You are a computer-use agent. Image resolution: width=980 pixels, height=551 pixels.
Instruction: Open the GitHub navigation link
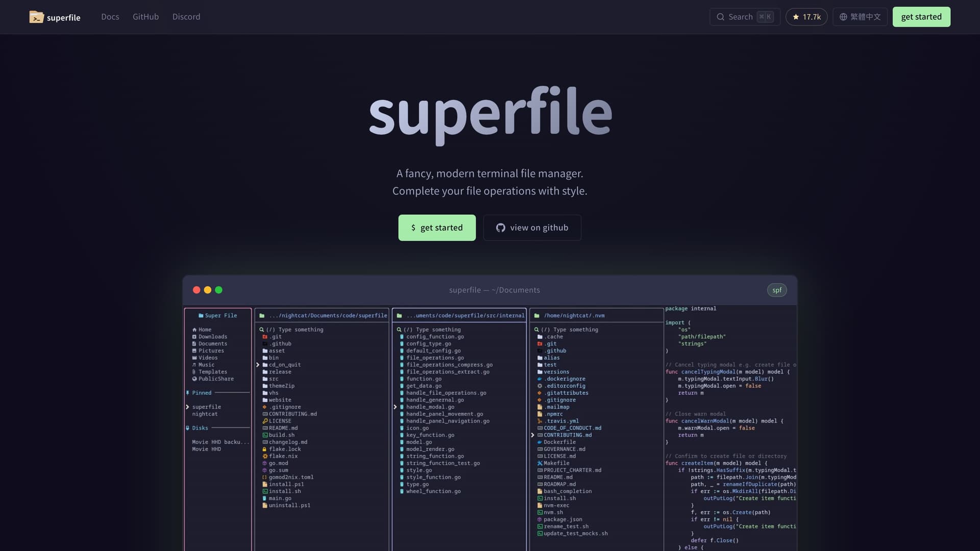point(145,17)
